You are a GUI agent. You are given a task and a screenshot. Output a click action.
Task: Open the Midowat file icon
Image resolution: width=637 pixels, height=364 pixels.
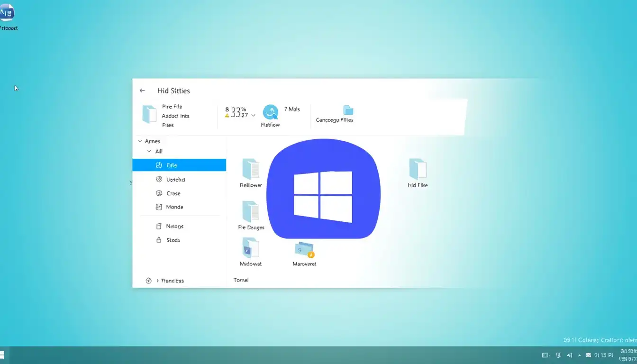tap(251, 248)
